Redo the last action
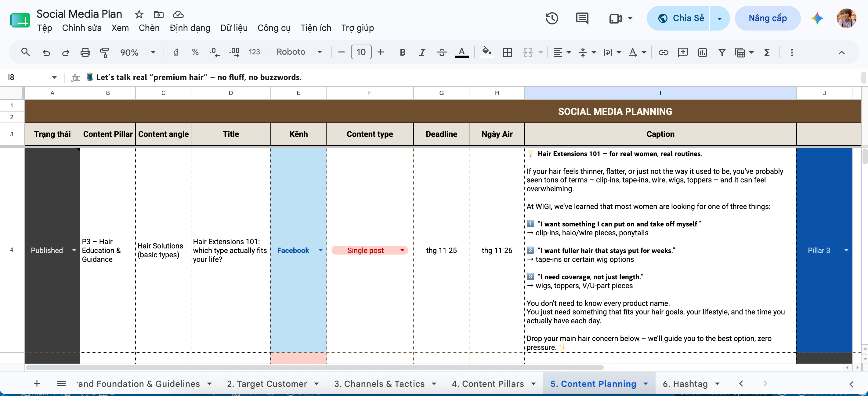 point(66,52)
